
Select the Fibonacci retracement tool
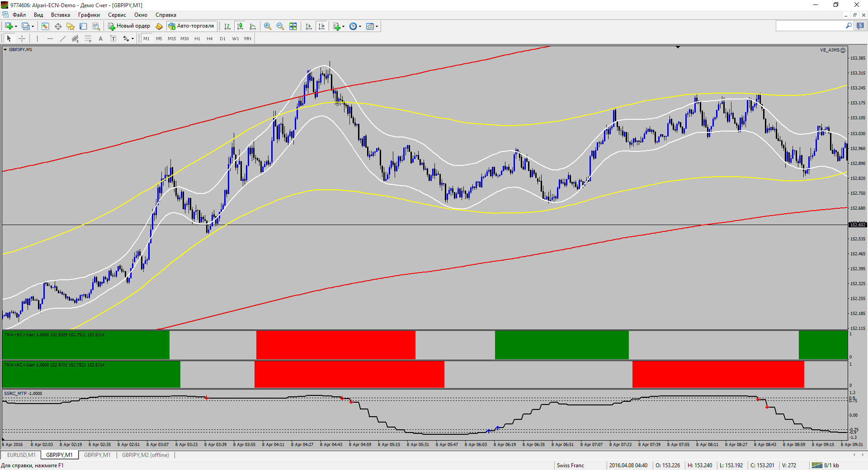pyautogui.click(x=88, y=38)
